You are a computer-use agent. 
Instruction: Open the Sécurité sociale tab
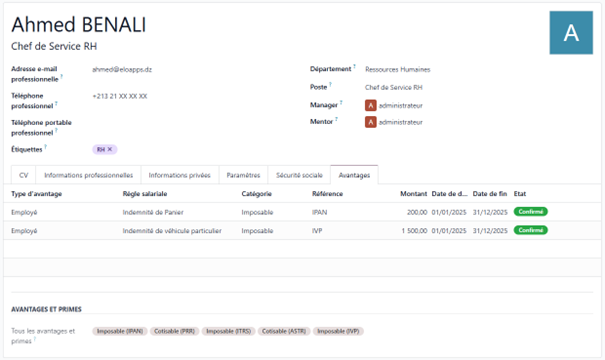click(x=299, y=175)
